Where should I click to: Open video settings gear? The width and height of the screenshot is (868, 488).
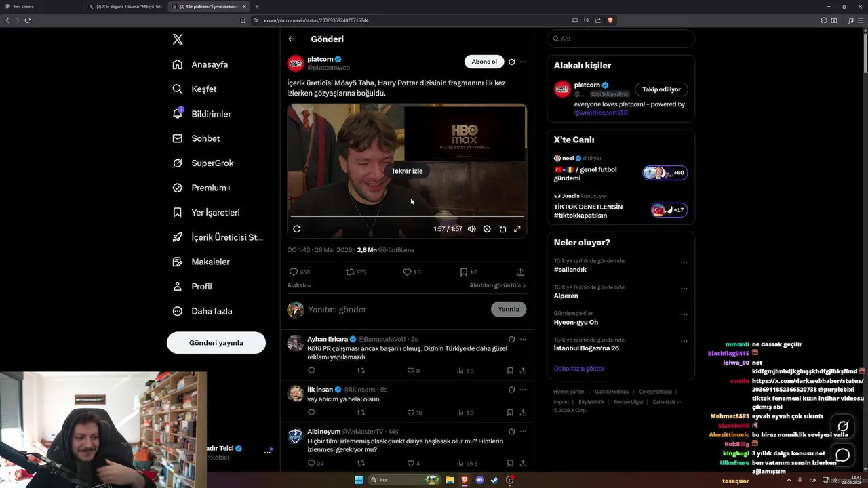487,229
